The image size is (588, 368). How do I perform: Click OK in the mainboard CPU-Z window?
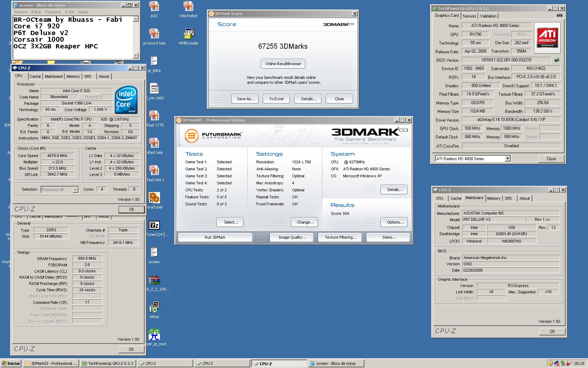coord(552,331)
